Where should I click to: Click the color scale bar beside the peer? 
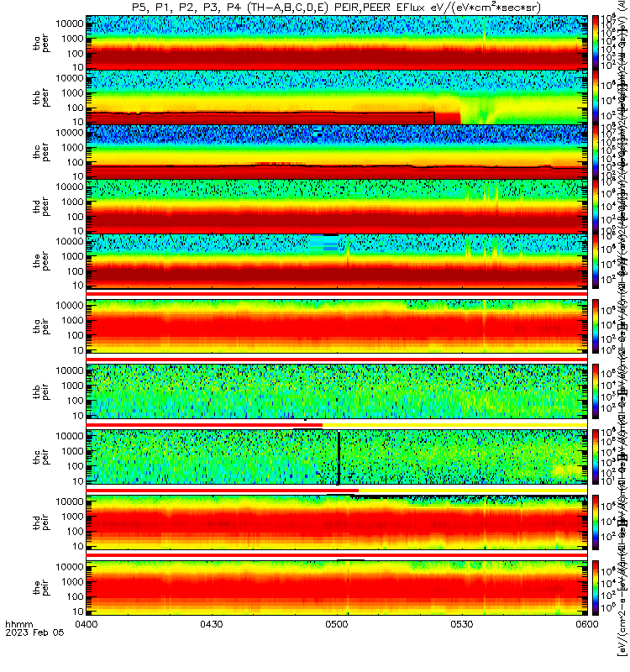click(x=596, y=261)
